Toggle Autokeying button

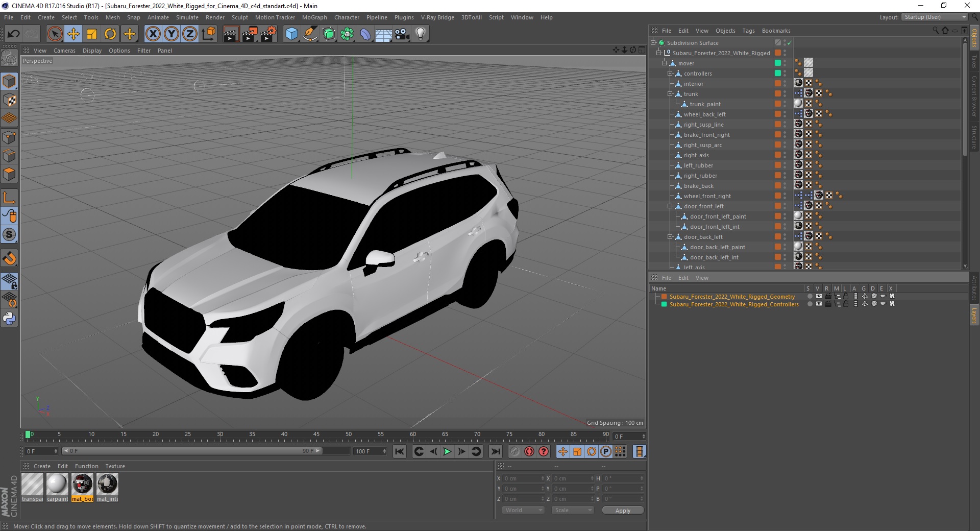pos(529,451)
